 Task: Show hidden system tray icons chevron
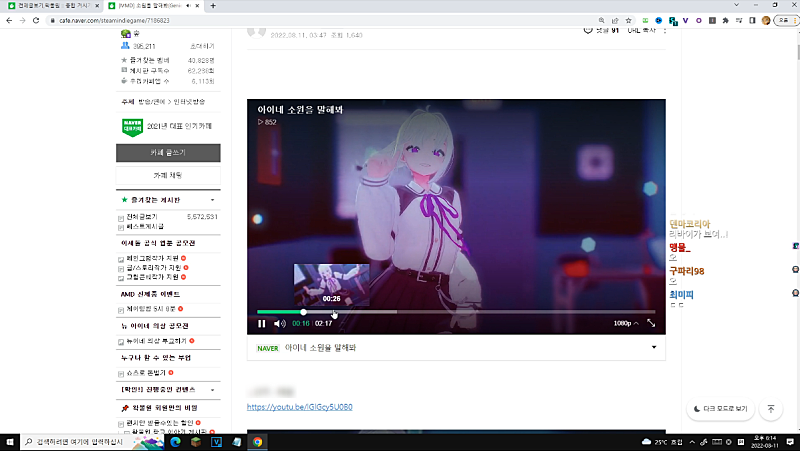point(692,442)
